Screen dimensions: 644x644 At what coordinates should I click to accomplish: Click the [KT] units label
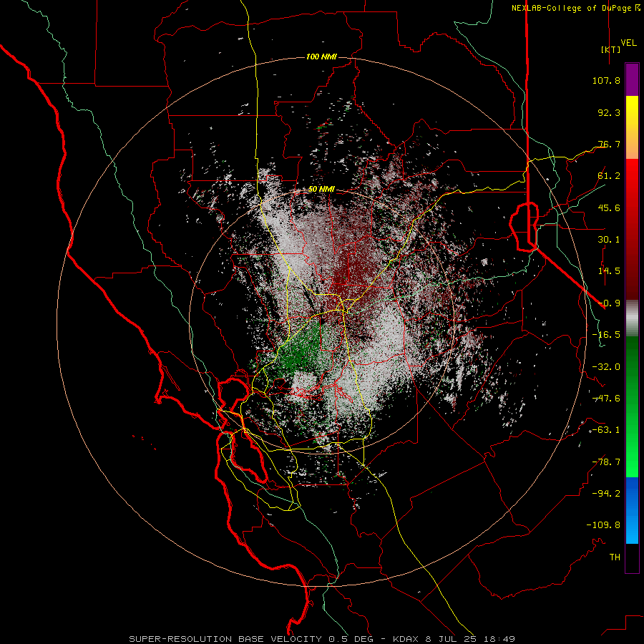click(610, 49)
